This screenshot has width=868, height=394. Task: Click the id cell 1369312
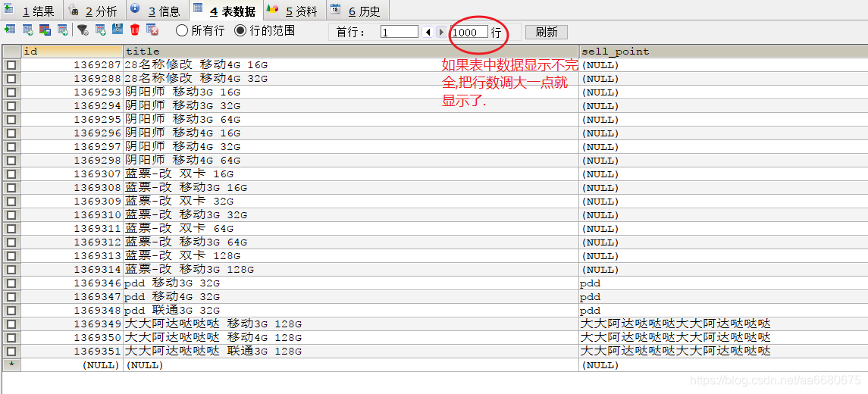[x=72, y=242]
